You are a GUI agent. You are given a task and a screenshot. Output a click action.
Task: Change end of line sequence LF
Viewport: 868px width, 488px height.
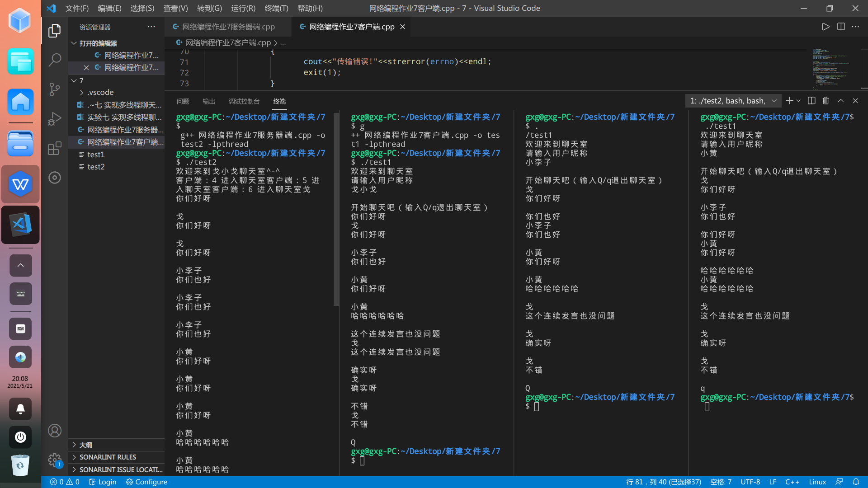(773, 482)
